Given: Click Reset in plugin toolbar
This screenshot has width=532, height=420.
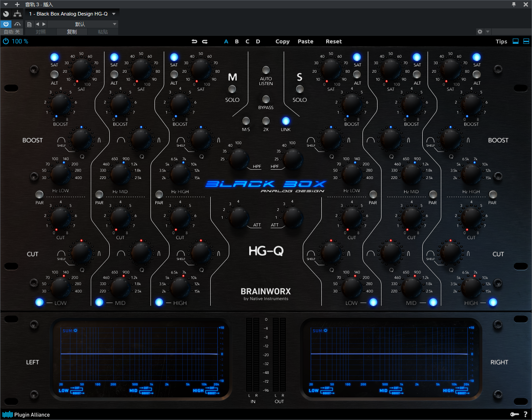Looking at the screenshot, I should 334,42.
